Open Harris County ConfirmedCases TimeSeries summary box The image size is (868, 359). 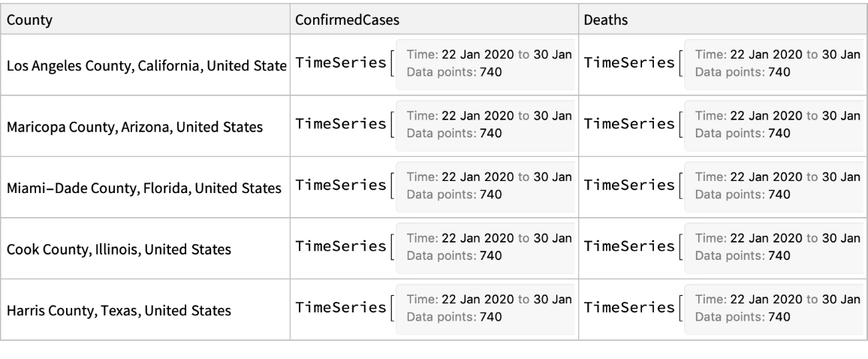[x=485, y=309]
